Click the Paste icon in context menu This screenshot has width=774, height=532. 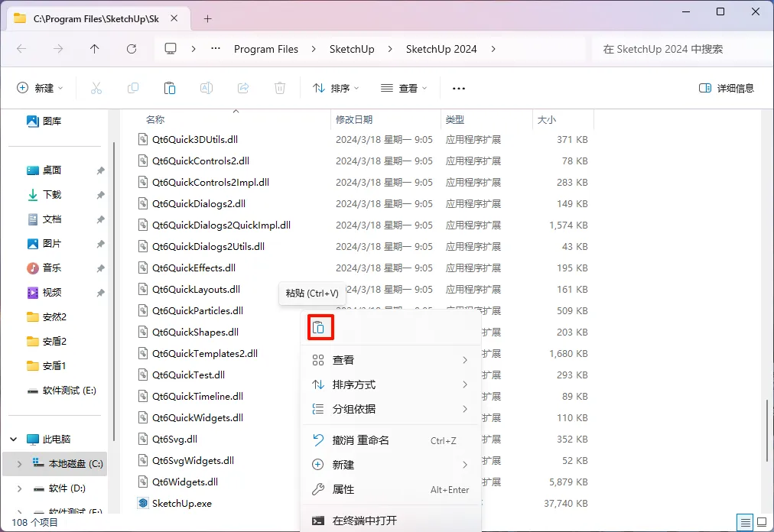click(x=318, y=327)
